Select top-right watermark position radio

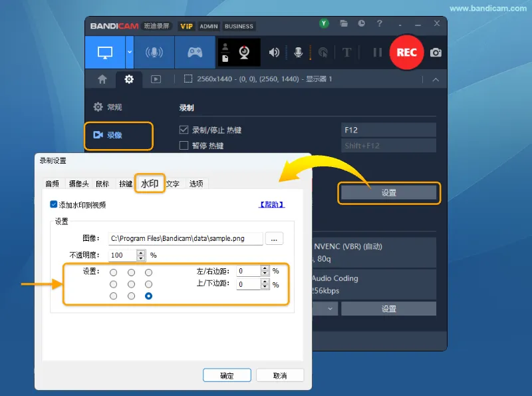(148, 272)
